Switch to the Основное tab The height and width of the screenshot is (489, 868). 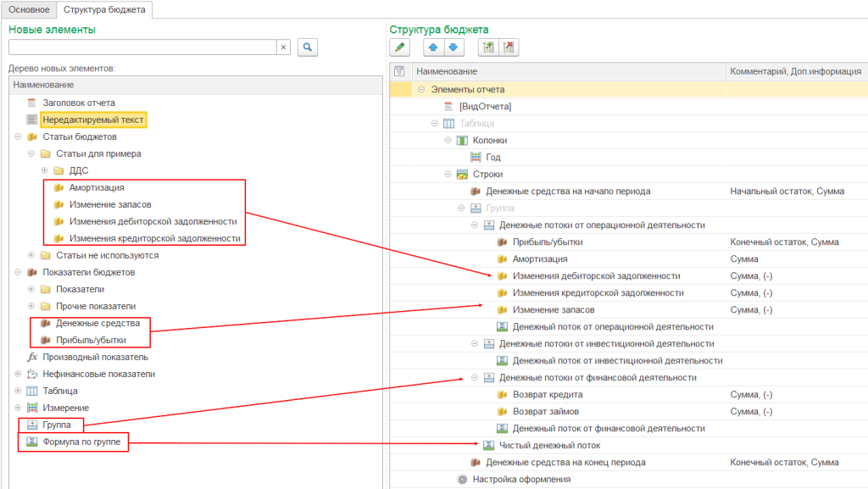pyautogui.click(x=29, y=9)
